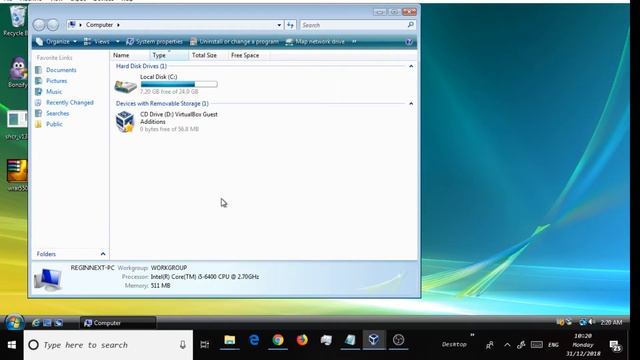Click the Windows 10 Type here to search box
640x360 pixels.
pyautogui.click(x=108, y=345)
